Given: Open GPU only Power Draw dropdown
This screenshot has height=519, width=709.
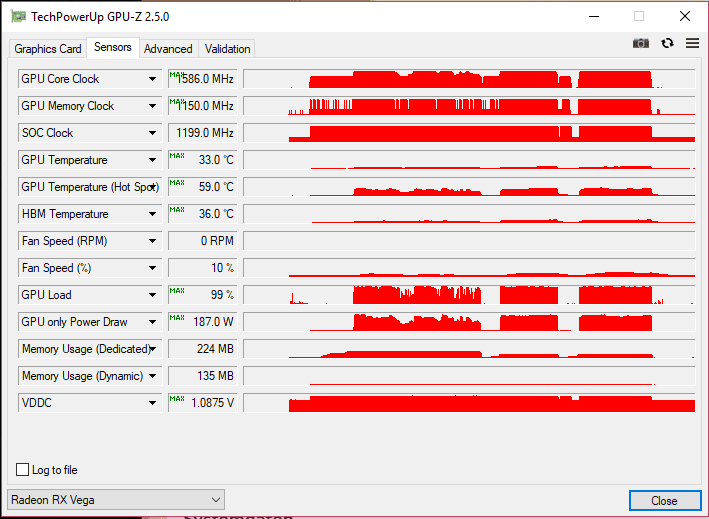Looking at the screenshot, I should (152, 322).
